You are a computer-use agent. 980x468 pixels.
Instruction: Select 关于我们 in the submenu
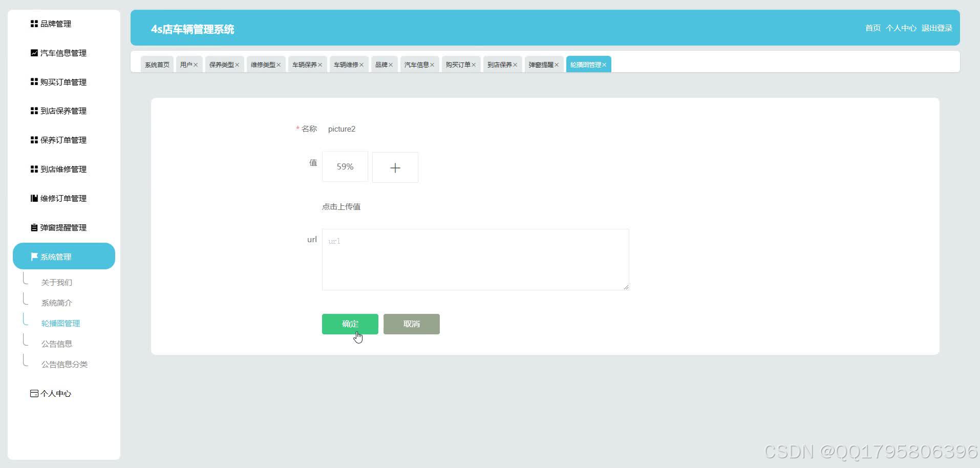click(x=57, y=282)
